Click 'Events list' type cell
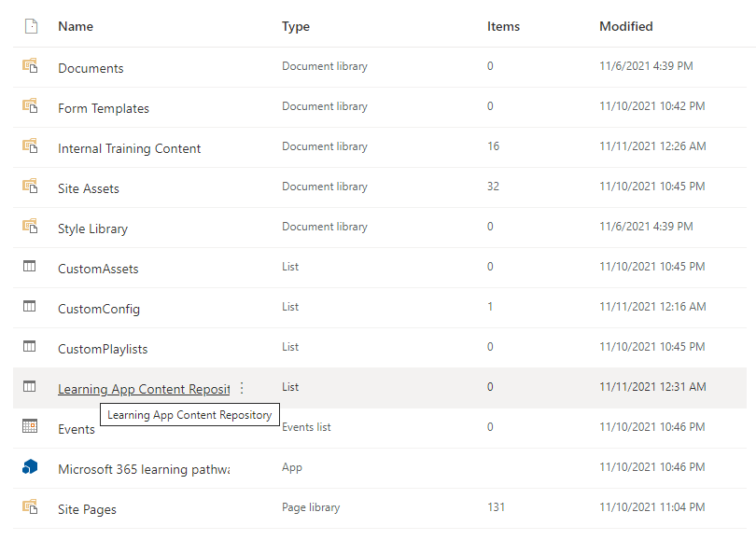Image resolution: width=756 pixels, height=540 pixels. coord(306,427)
